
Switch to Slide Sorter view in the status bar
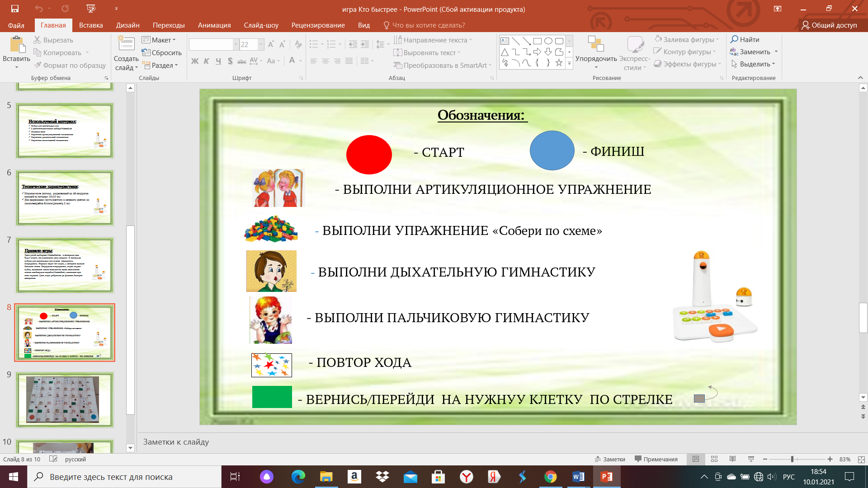pos(714,459)
